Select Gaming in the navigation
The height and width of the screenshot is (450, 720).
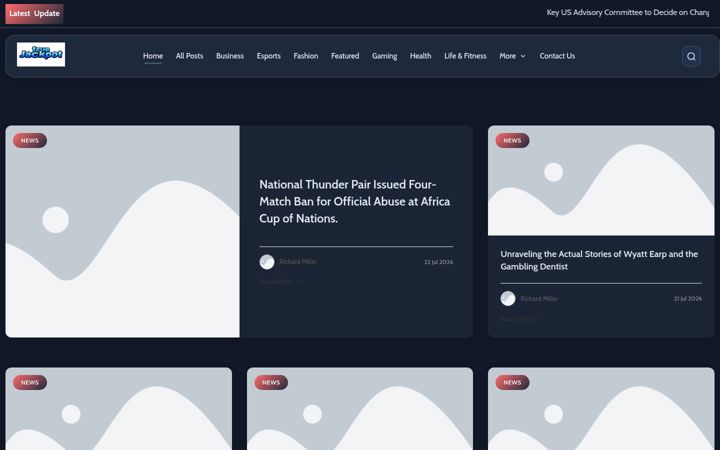coord(384,56)
